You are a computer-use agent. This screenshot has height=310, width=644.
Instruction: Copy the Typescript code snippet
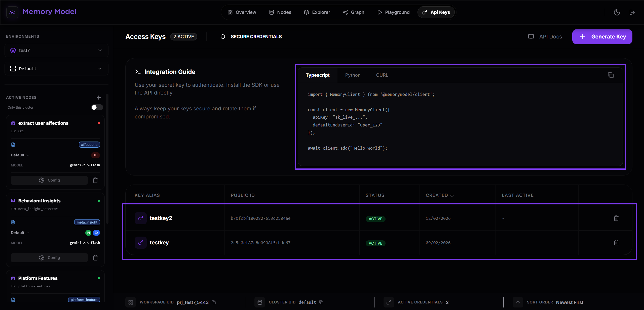(x=611, y=75)
